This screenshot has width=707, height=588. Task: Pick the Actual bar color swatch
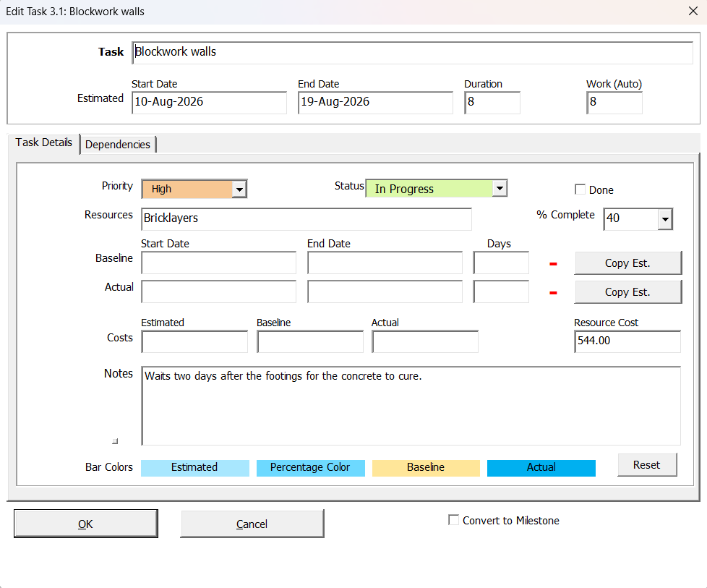pos(541,468)
